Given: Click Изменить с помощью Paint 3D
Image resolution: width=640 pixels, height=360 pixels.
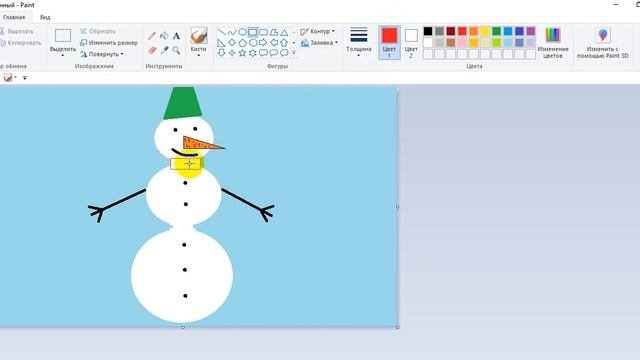Looking at the screenshot, I should [x=602, y=42].
